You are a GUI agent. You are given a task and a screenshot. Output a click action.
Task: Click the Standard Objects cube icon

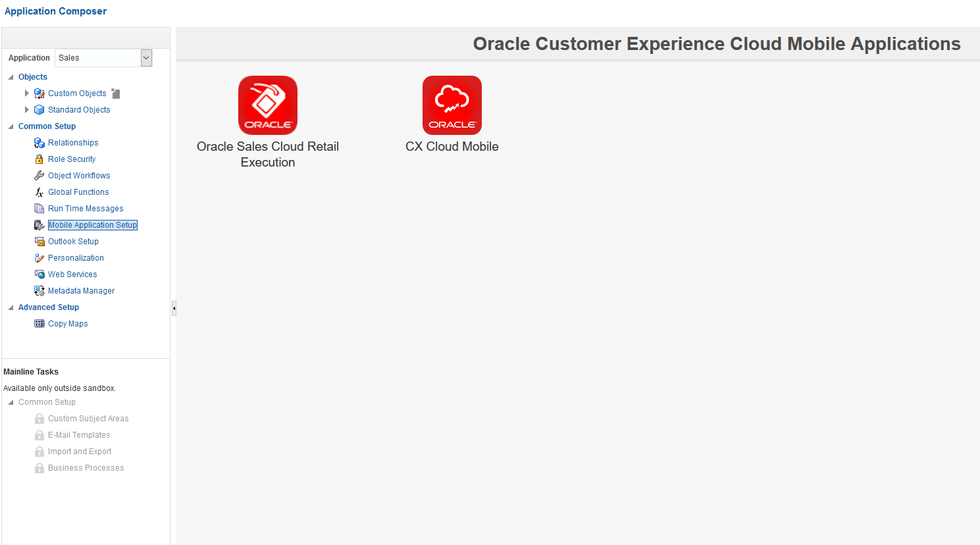39,110
